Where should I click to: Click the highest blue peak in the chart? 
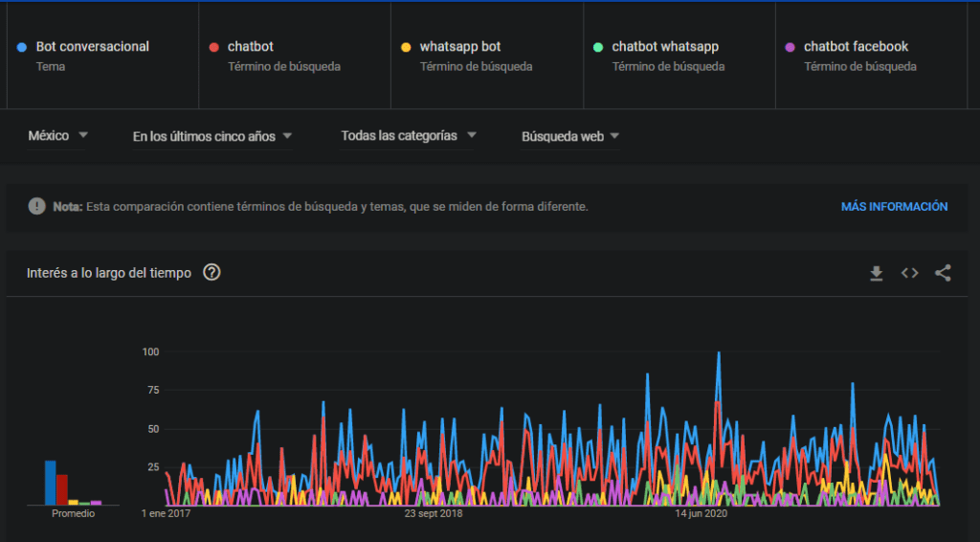pyautogui.click(x=719, y=353)
